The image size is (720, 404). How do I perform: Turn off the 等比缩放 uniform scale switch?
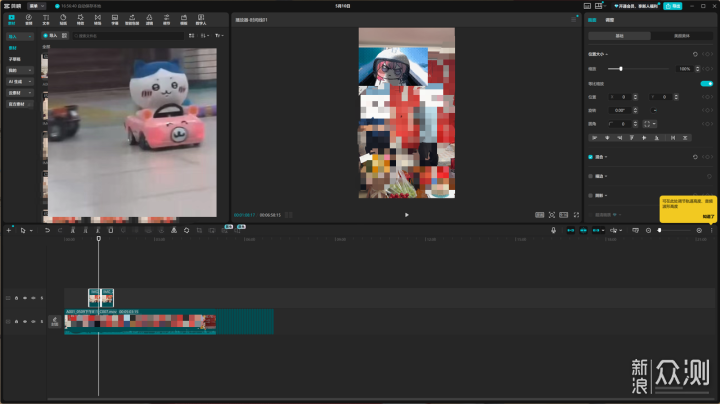(706, 84)
